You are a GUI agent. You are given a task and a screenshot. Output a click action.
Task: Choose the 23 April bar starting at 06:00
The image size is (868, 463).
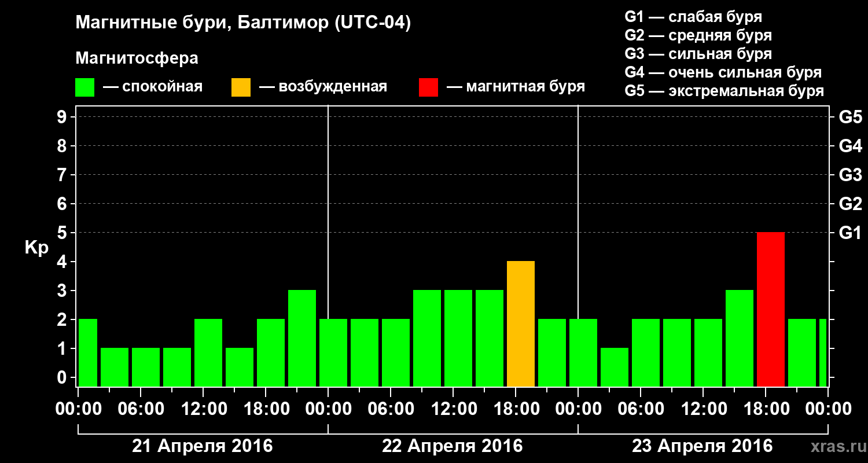(x=646, y=352)
